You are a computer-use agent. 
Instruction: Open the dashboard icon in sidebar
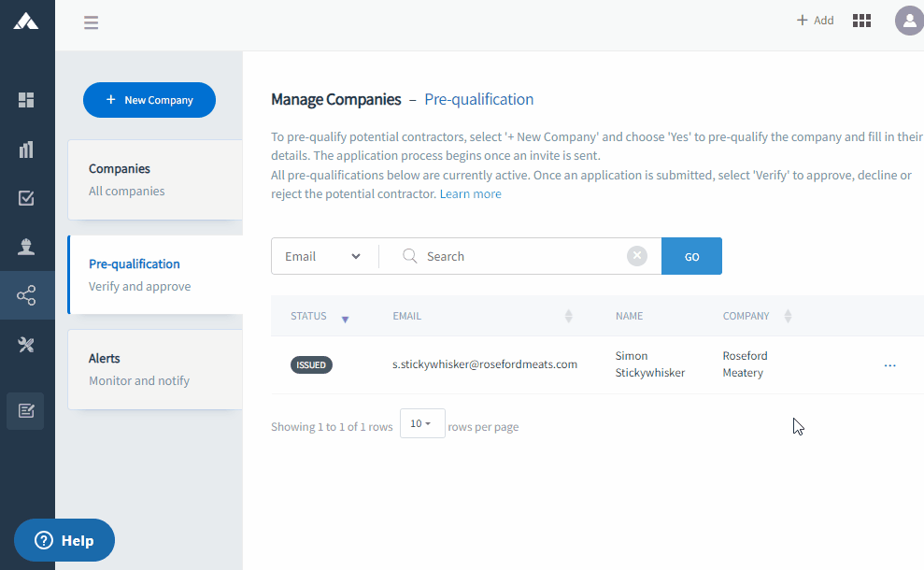point(26,100)
